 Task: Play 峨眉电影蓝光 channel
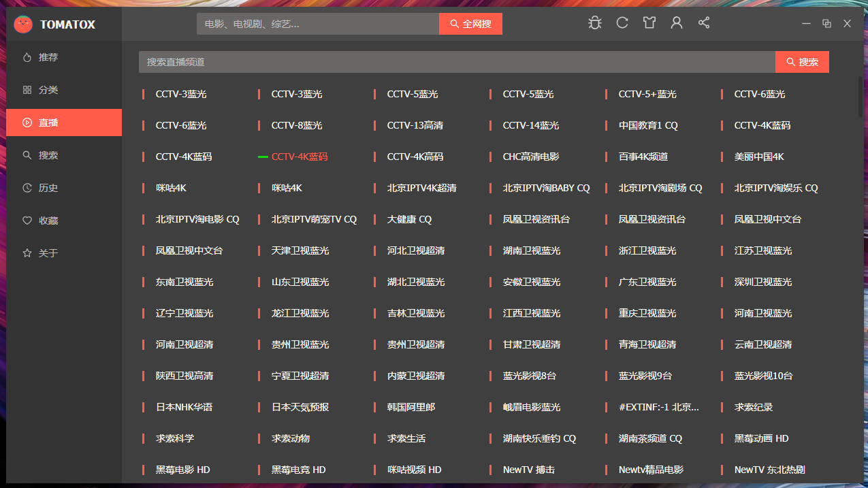click(x=532, y=407)
